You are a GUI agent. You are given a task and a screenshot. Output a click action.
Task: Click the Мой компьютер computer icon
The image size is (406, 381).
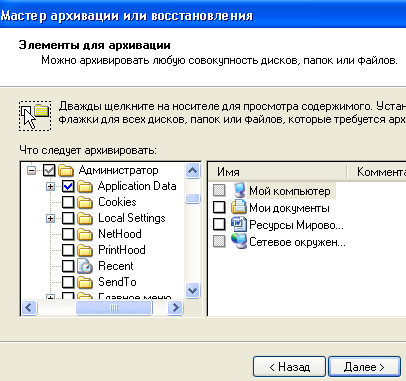click(x=239, y=191)
